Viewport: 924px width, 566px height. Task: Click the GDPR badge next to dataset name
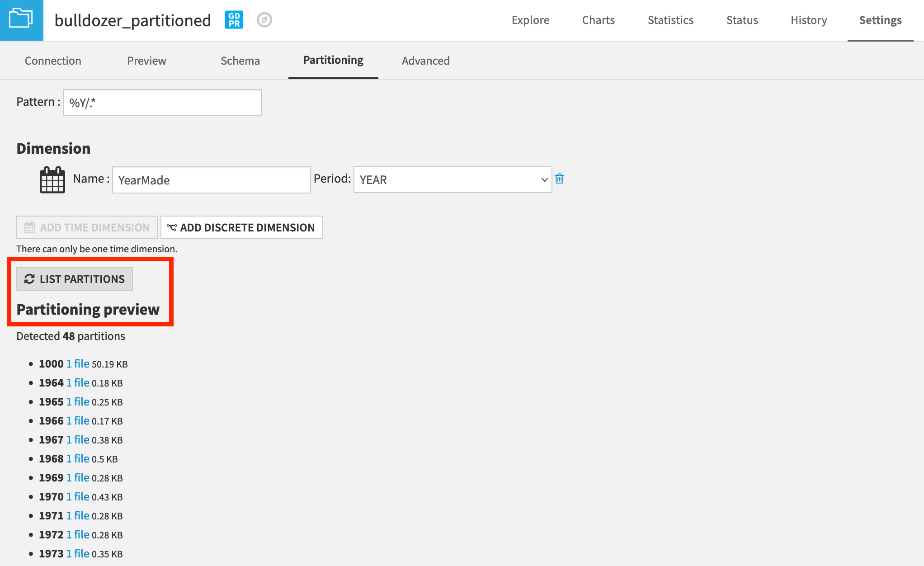click(x=234, y=19)
